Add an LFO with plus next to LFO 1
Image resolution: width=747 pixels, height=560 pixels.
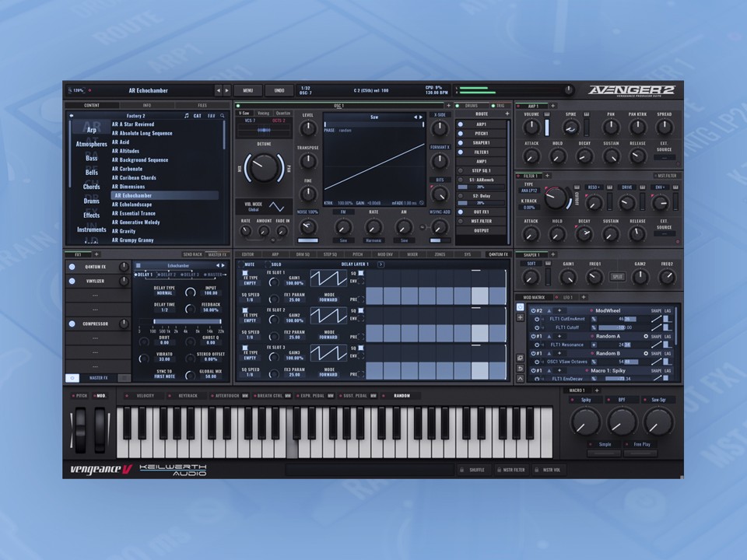(x=583, y=297)
